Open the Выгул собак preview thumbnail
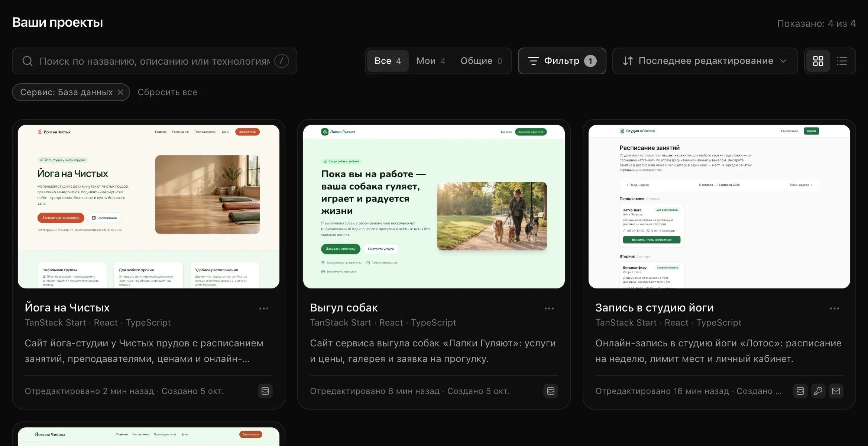This screenshot has height=446, width=868. click(434, 207)
